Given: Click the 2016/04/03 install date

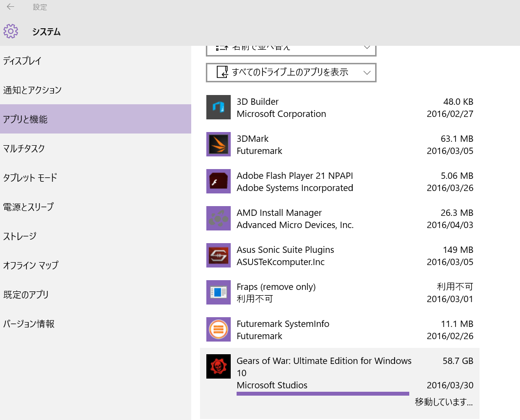Looking at the screenshot, I should tap(450, 225).
